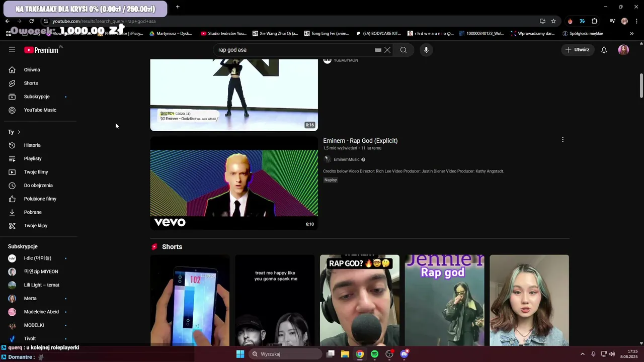This screenshot has width=644, height=362.
Task: Open the Eminem - Rap God (Explicit) title
Action: point(360,141)
